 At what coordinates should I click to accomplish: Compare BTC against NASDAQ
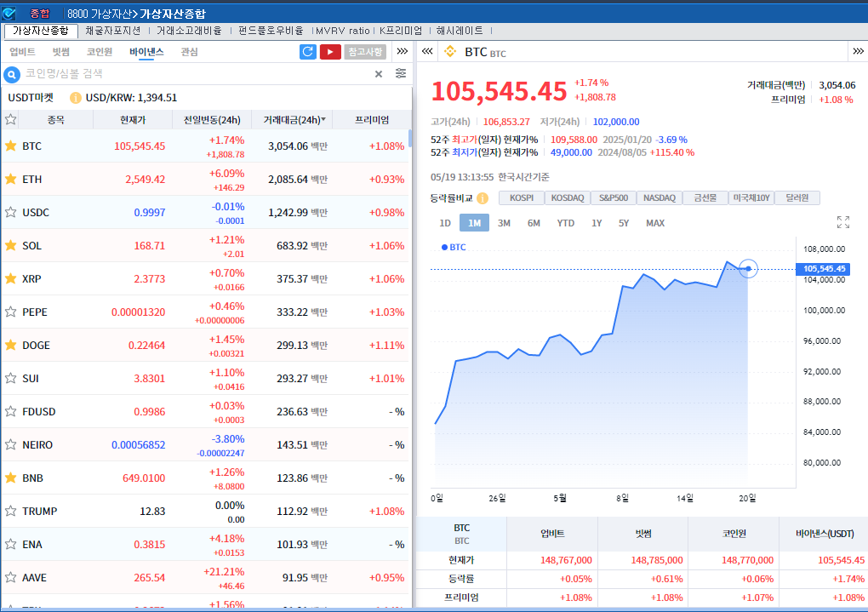point(659,197)
